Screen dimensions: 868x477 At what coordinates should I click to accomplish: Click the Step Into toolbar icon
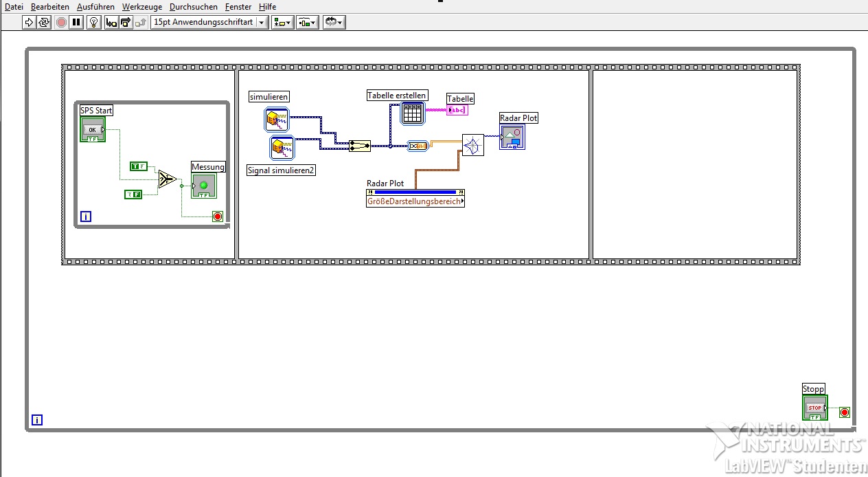[111, 22]
